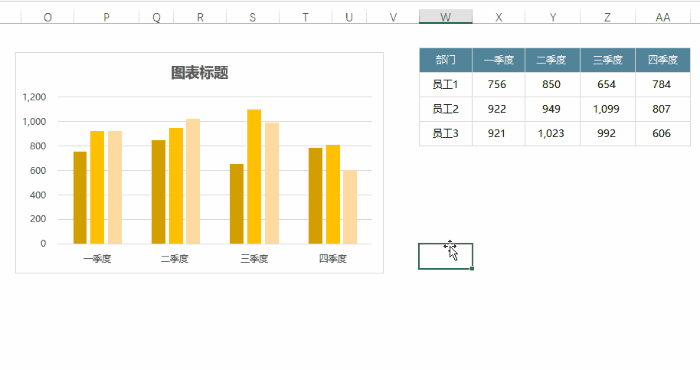Select the cell containing 850

point(553,84)
